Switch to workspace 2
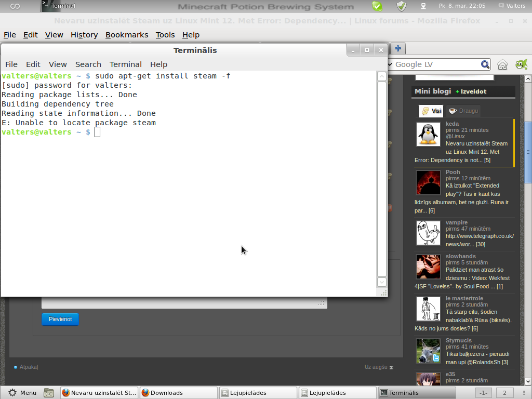Viewport: 532px width, 399px height. pyautogui.click(x=504, y=393)
